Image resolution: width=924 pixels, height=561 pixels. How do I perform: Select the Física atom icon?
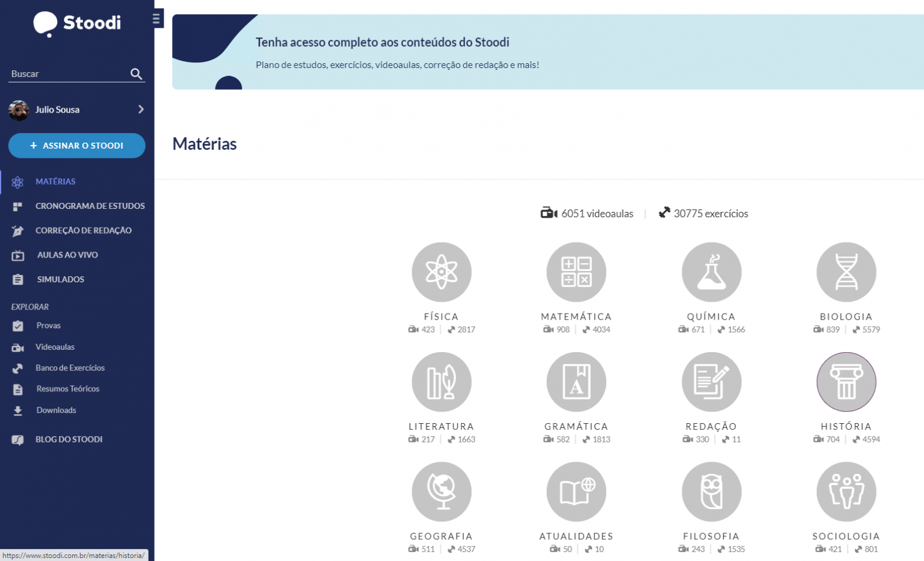click(x=442, y=272)
